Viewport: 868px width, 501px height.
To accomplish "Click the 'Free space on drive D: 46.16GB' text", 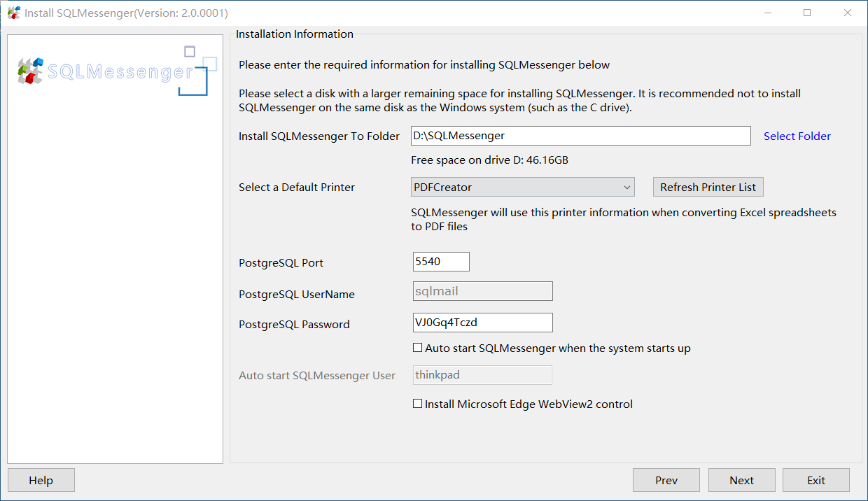I will coord(490,160).
